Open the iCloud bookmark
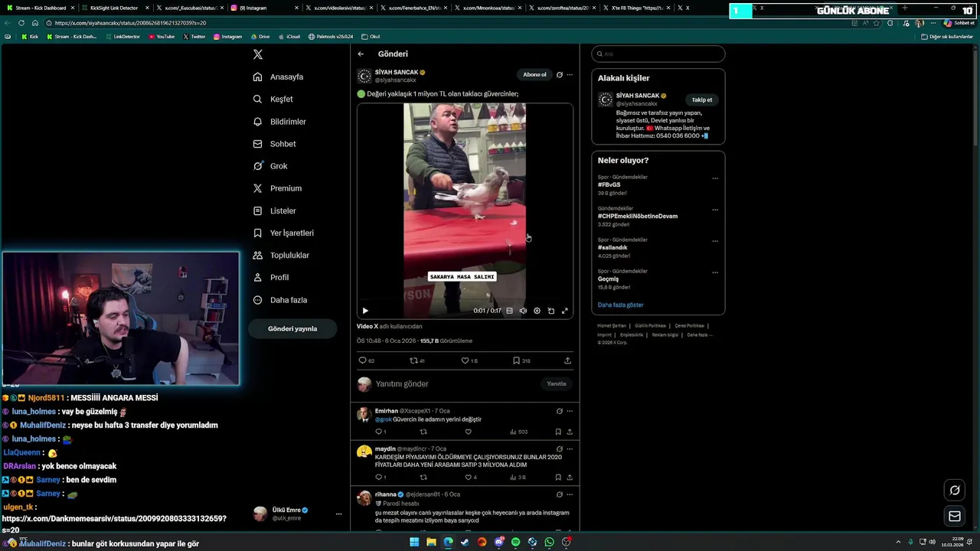The image size is (980, 551). click(289, 37)
